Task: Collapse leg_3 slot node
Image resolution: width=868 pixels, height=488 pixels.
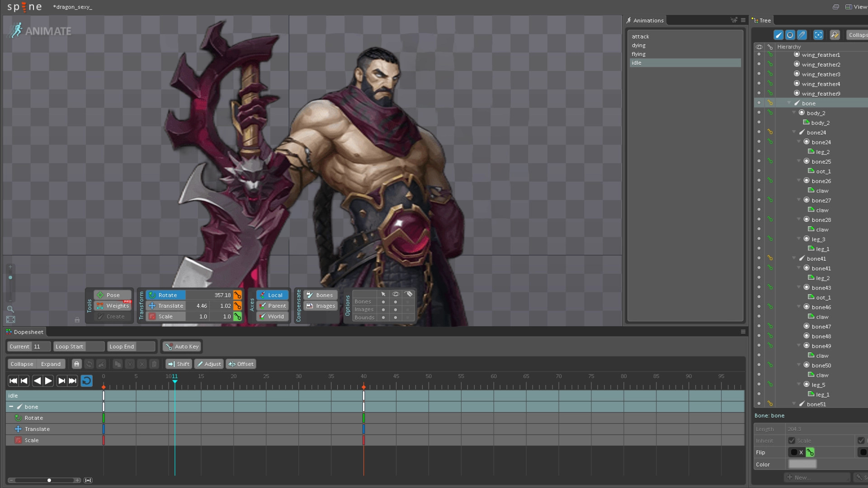Action: [799, 239]
